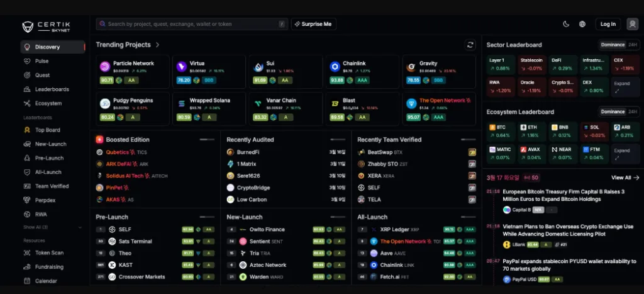Click the Team Verified sidebar icon
This screenshot has height=294, width=644.
pos(27,186)
